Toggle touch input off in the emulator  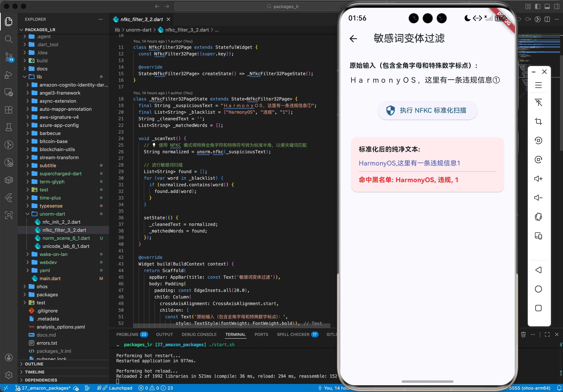pos(539,102)
